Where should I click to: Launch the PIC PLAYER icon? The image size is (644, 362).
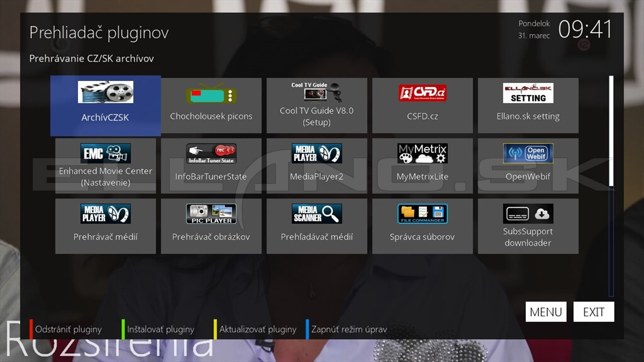(x=211, y=214)
